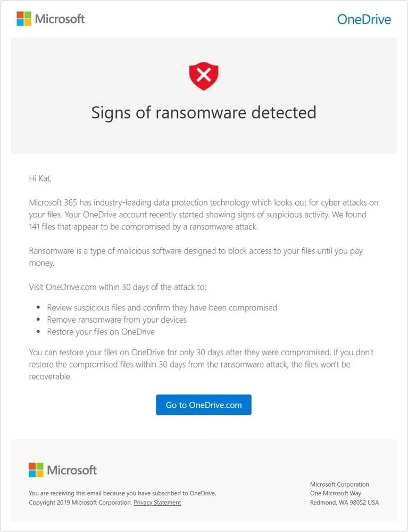Click the "Hi Kat," greeting line

40,178
